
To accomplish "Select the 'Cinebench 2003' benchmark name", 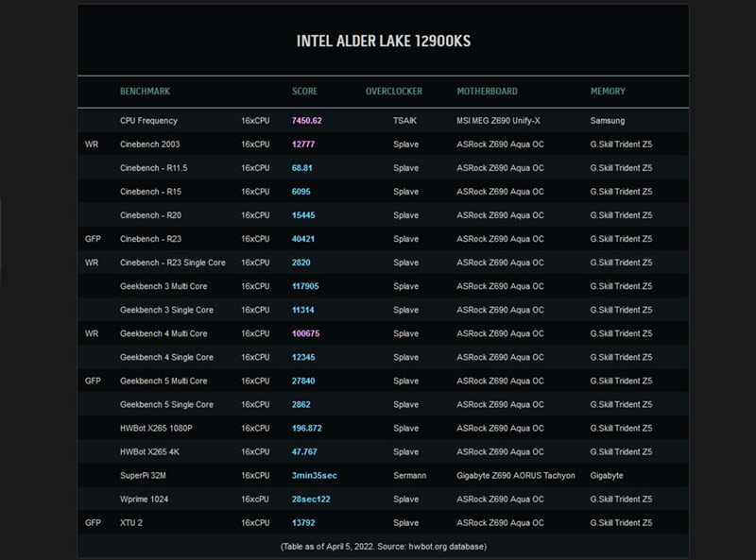I will (x=150, y=144).
